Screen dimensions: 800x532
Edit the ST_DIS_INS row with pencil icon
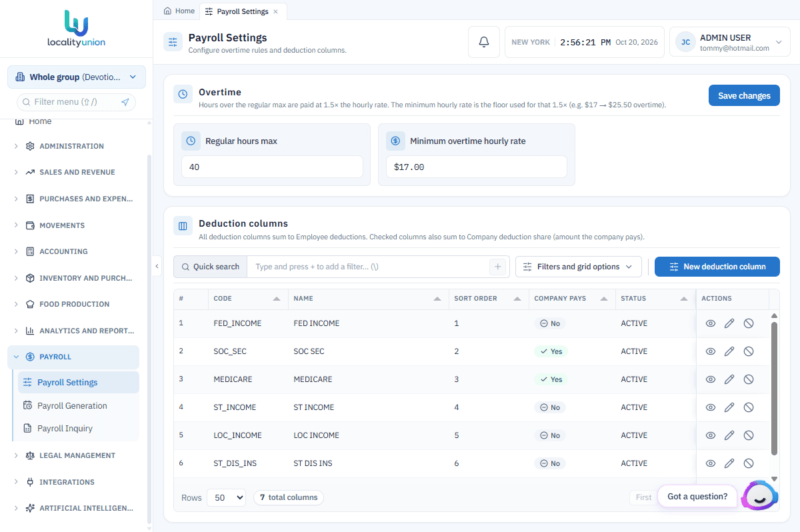tap(729, 463)
